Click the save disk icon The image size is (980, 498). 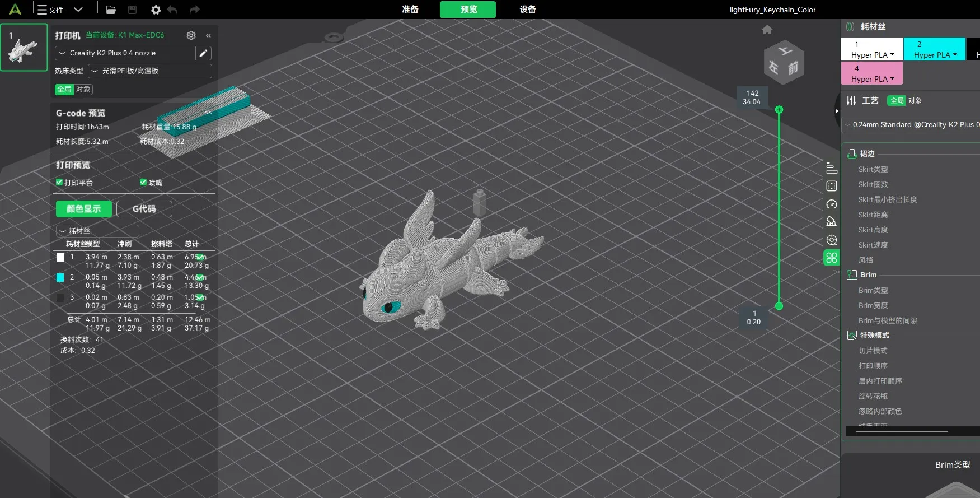(x=133, y=10)
